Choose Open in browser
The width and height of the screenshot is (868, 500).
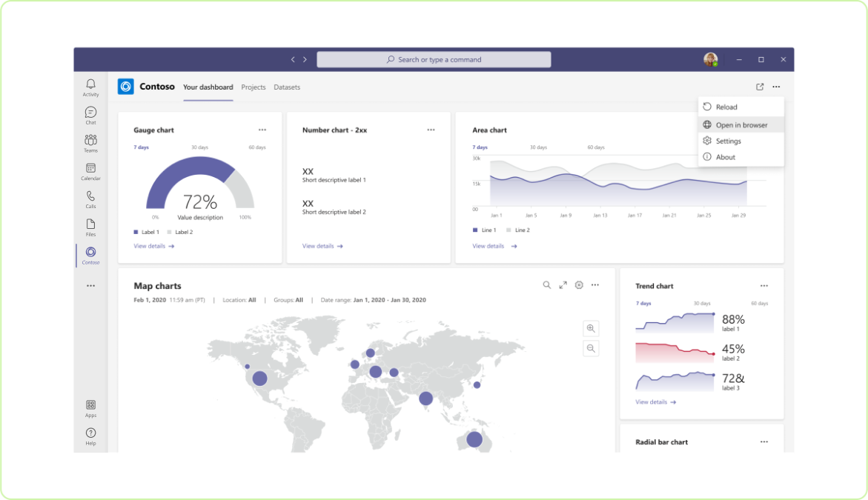tap(741, 125)
